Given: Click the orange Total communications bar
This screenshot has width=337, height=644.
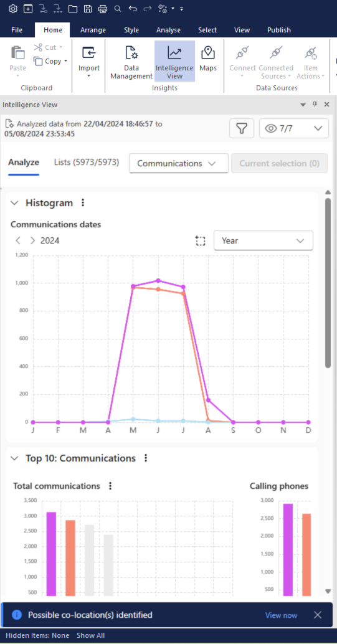Looking at the screenshot, I should (x=70, y=558).
